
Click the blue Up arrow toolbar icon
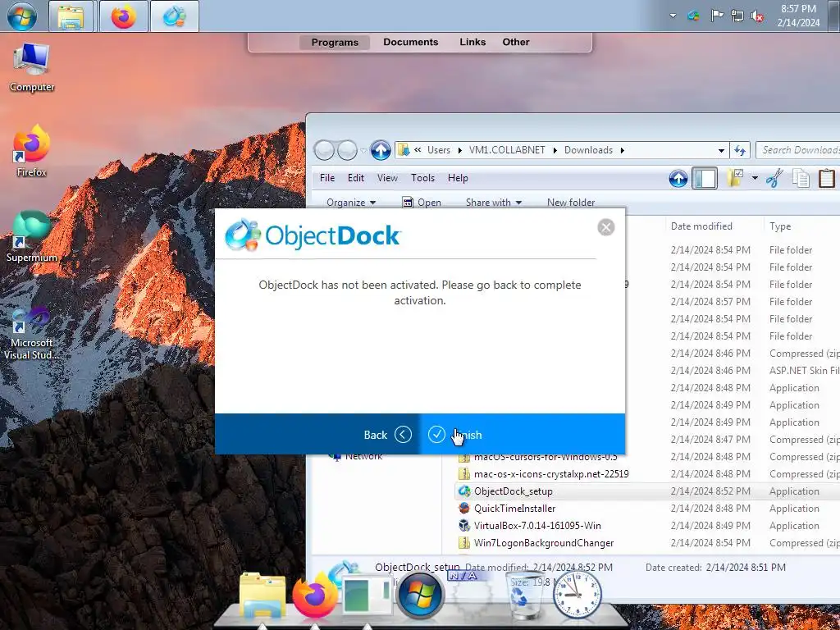click(x=678, y=178)
